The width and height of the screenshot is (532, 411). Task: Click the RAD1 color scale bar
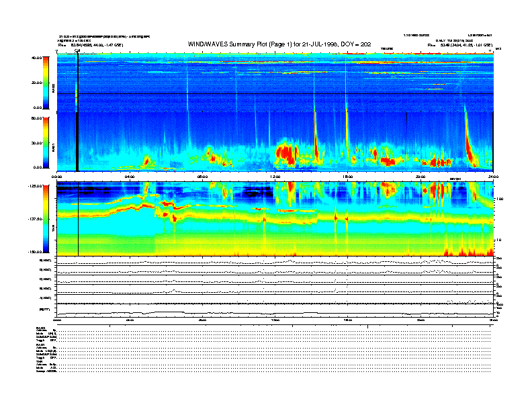pyautogui.click(x=46, y=142)
